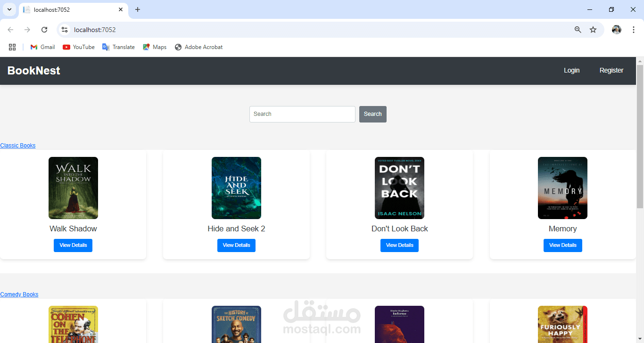Click the page vertical scrollbar thumb
The height and width of the screenshot is (343, 644).
[640, 137]
